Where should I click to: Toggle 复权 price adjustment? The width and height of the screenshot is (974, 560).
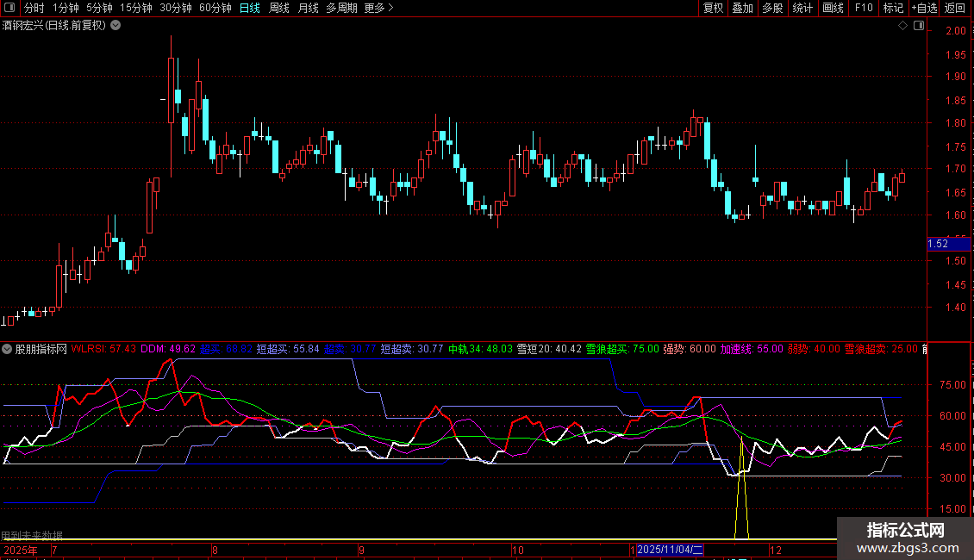713,9
